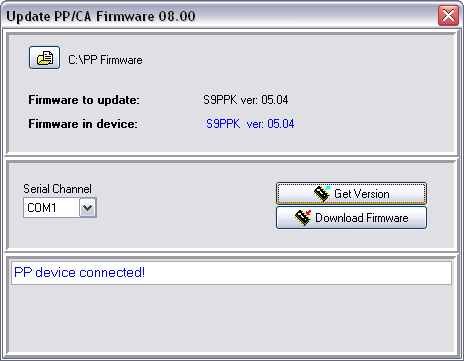464x361 pixels.
Task: Click the chip icon on Download Firmware
Action: (303, 218)
